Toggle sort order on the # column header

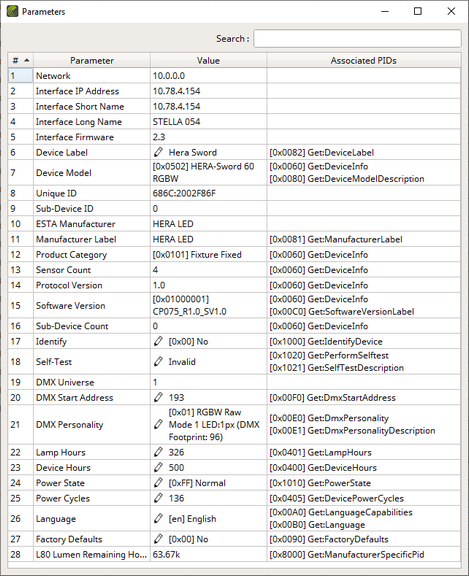(21, 60)
